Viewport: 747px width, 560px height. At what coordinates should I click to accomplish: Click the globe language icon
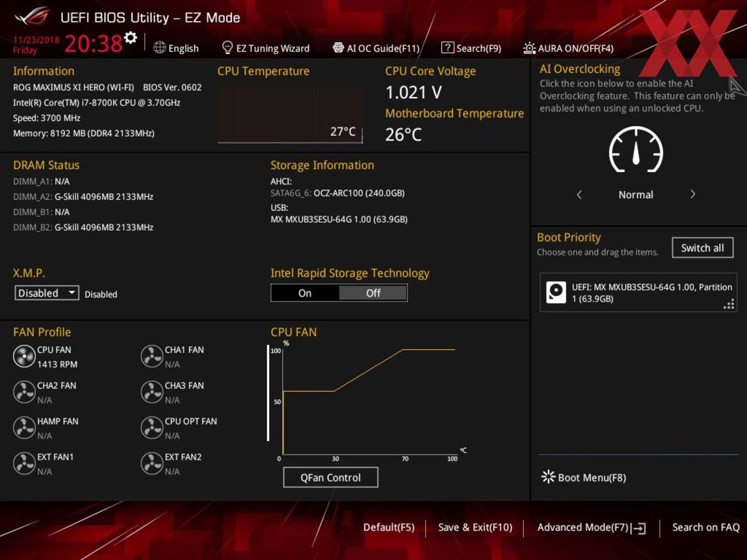(160, 48)
